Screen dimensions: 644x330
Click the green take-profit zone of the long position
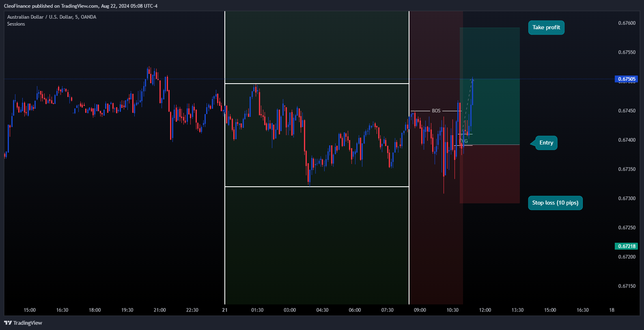[490, 86]
